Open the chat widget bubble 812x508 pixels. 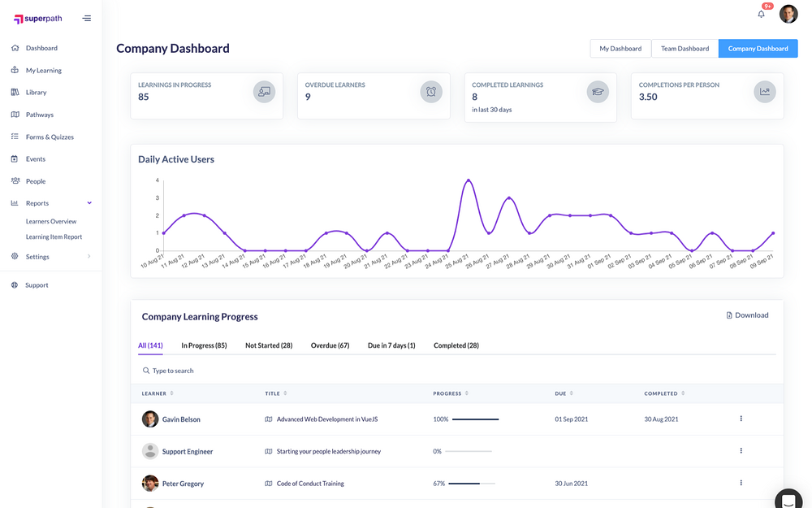788,500
